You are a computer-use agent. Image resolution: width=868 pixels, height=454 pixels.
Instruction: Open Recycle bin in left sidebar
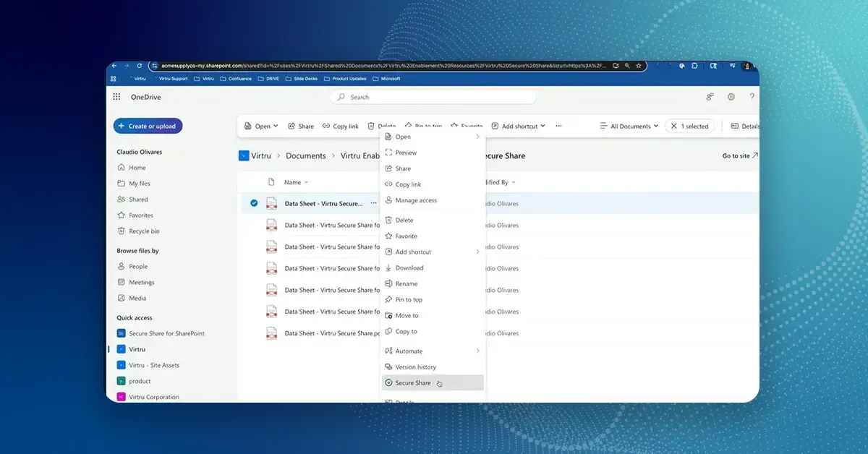pos(143,231)
